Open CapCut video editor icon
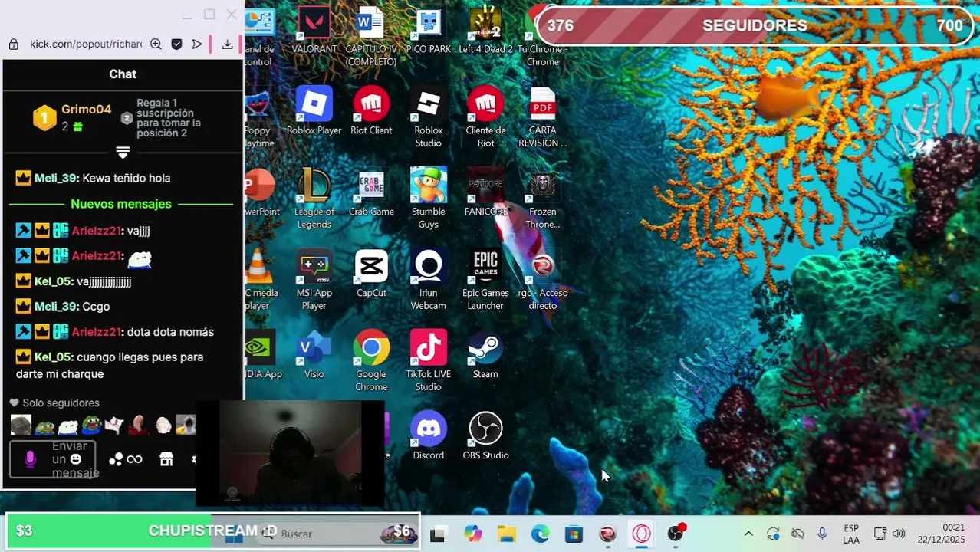The image size is (980, 552). (x=371, y=274)
